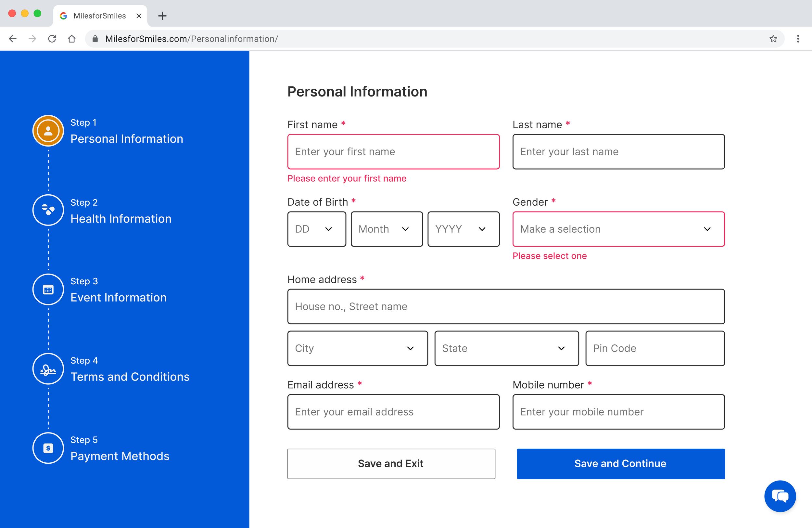This screenshot has width=812, height=528.
Task: Click the Step 3 Event Information calendar icon
Action: tap(48, 290)
